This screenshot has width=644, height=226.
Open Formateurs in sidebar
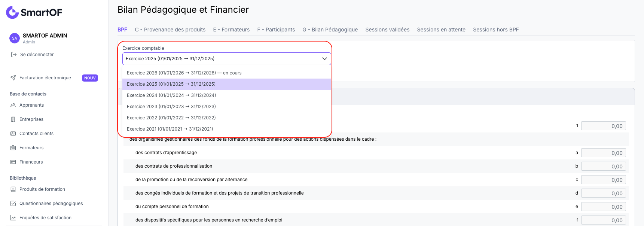coord(31,148)
